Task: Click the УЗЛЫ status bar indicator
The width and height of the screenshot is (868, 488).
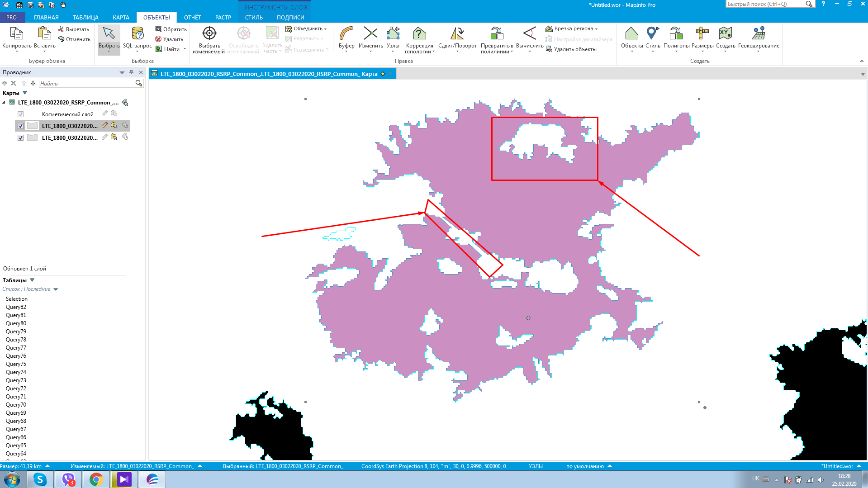Action: pos(536,466)
